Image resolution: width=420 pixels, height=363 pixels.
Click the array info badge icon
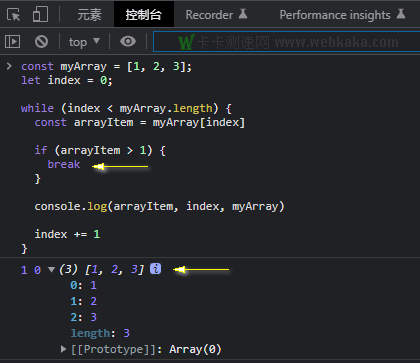[155, 268]
